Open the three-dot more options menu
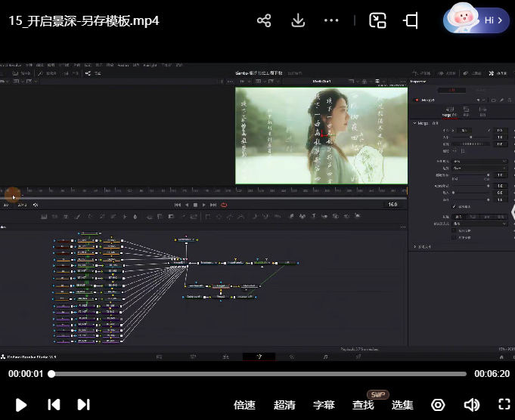515x420 pixels. [x=331, y=20]
